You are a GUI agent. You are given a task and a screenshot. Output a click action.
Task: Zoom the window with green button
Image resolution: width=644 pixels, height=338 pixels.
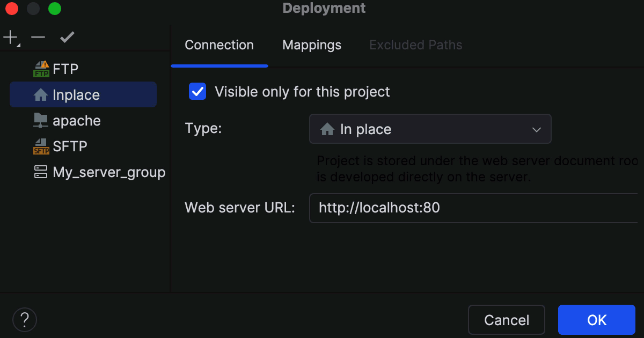click(x=55, y=9)
